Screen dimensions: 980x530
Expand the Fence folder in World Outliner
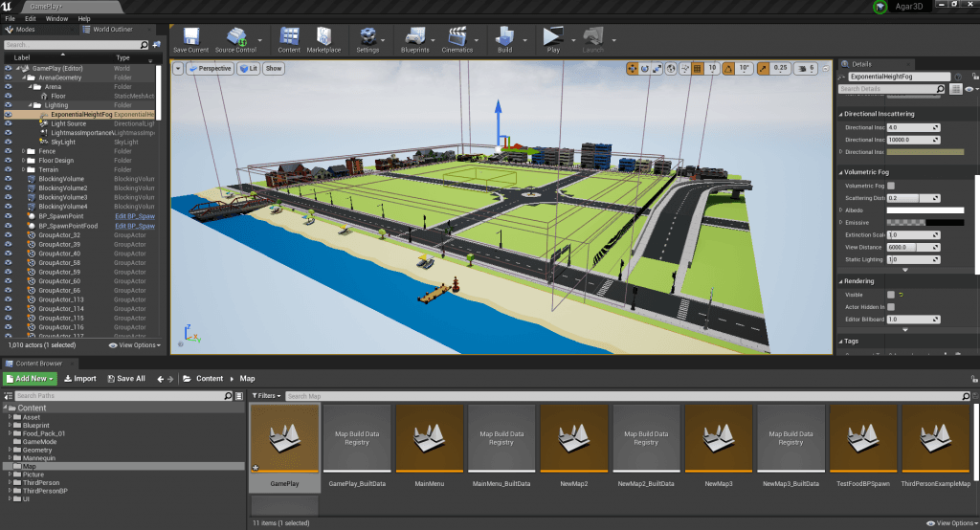click(x=23, y=151)
